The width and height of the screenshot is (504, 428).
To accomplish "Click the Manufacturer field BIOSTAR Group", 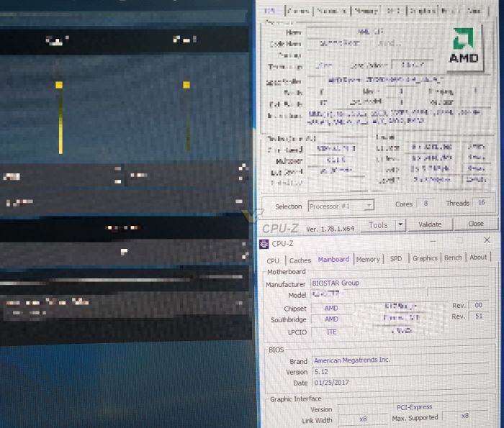I will coord(400,283).
